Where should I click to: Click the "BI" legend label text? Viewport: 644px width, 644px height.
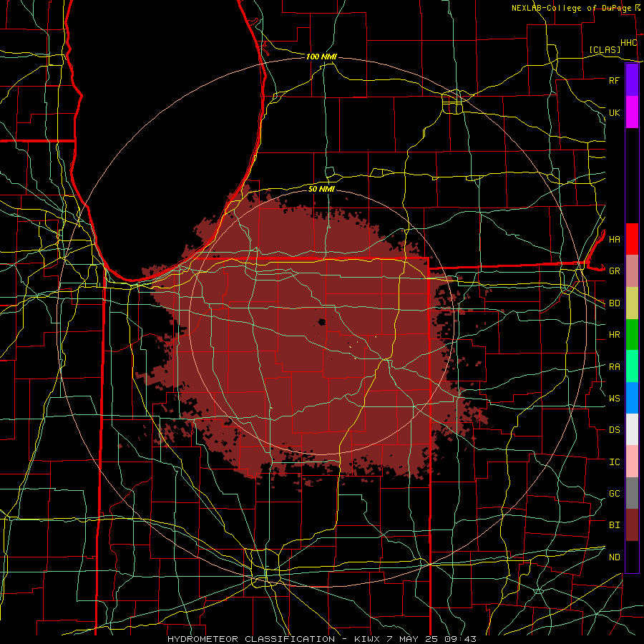click(x=614, y=525)
